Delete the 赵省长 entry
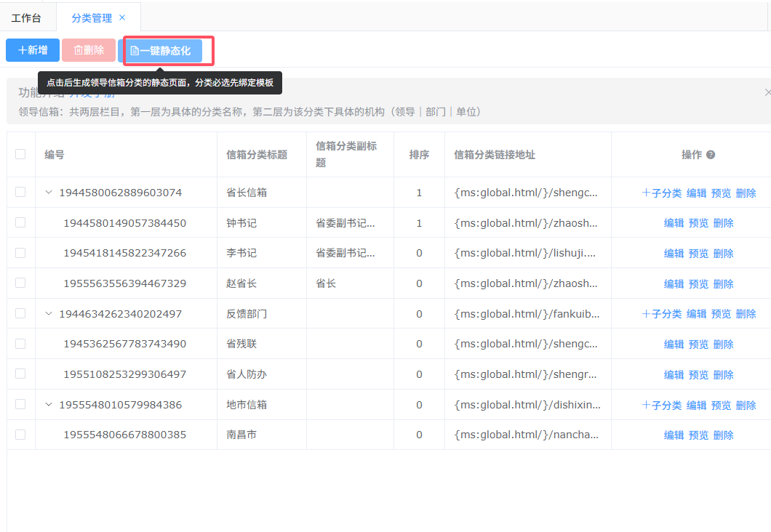 [x=723, y=284]
